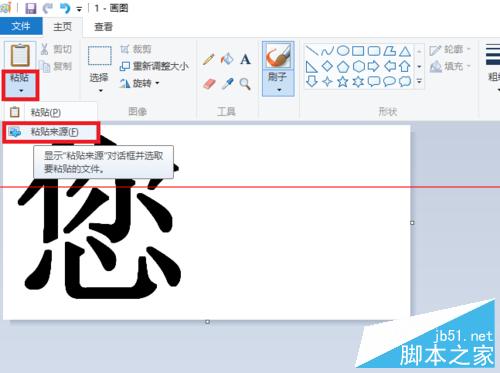Screen dimensions: 500x373
Task: Choose 粘贴来源(F) paste from menu item
Action: (x=51, y=132)
